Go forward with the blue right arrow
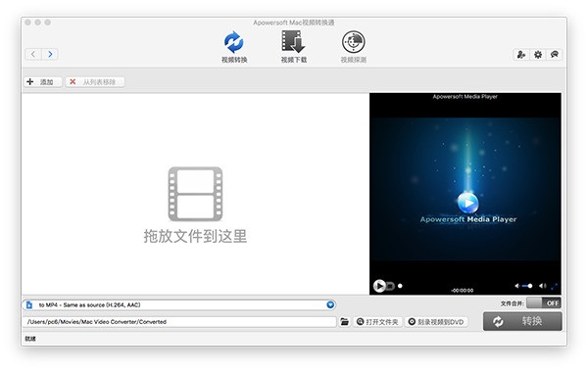588x371 pixels. tap(50, 54)
